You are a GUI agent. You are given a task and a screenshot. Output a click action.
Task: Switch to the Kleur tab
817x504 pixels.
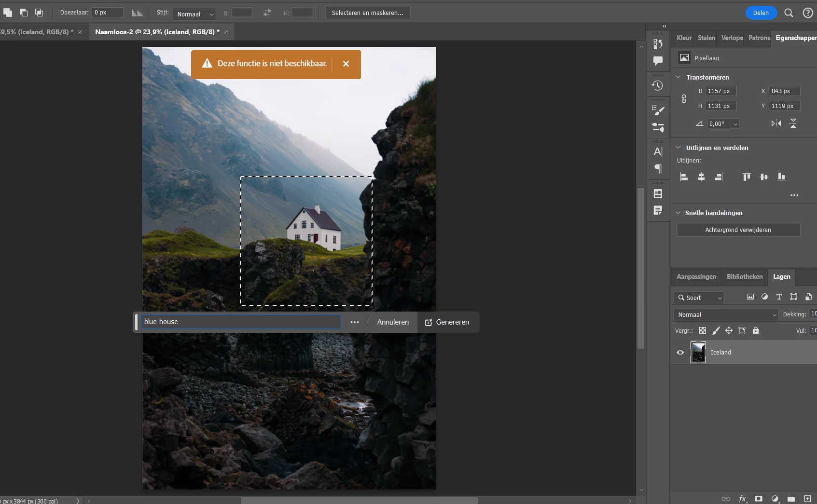(684, 38)
